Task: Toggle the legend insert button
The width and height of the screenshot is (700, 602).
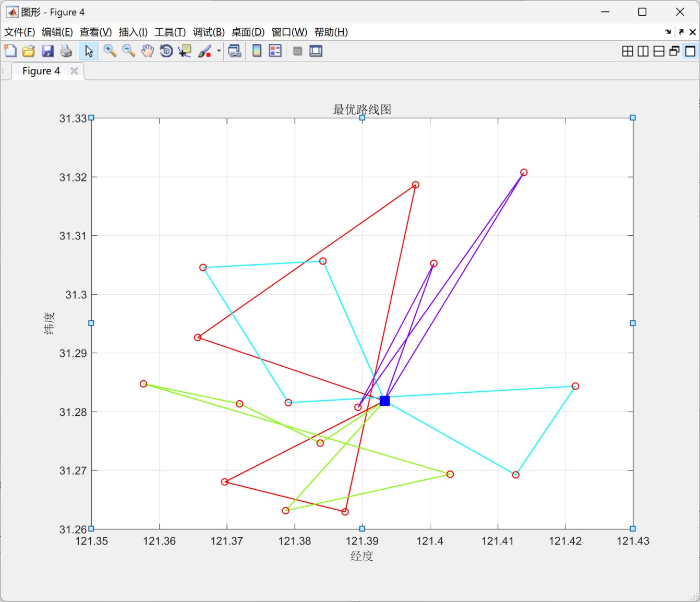Action: click(x=275, y=51)
